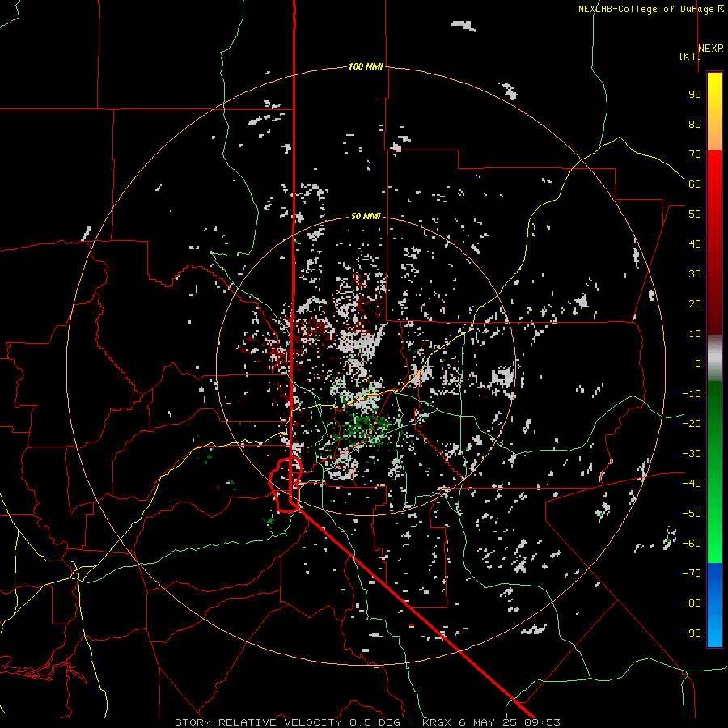Select the -80 value on velocity scale
The width and height of the screenshot is (728, 728).
coord(692,603)
